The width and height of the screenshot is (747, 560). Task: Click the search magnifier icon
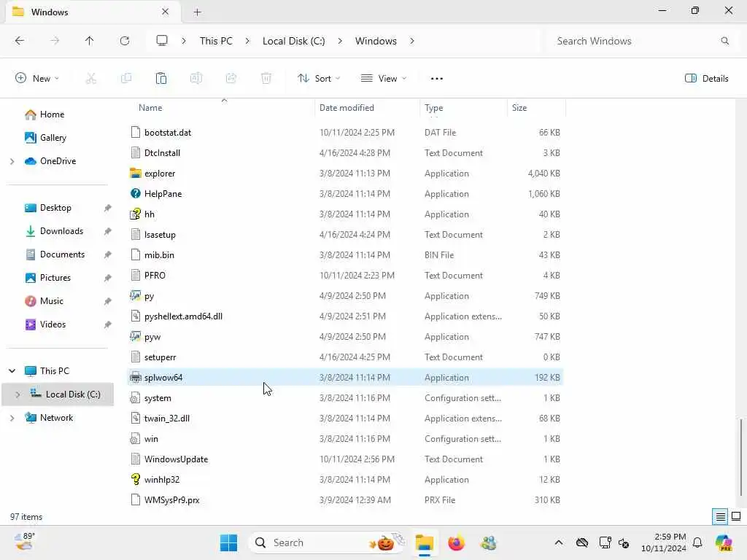pos(725,41)
